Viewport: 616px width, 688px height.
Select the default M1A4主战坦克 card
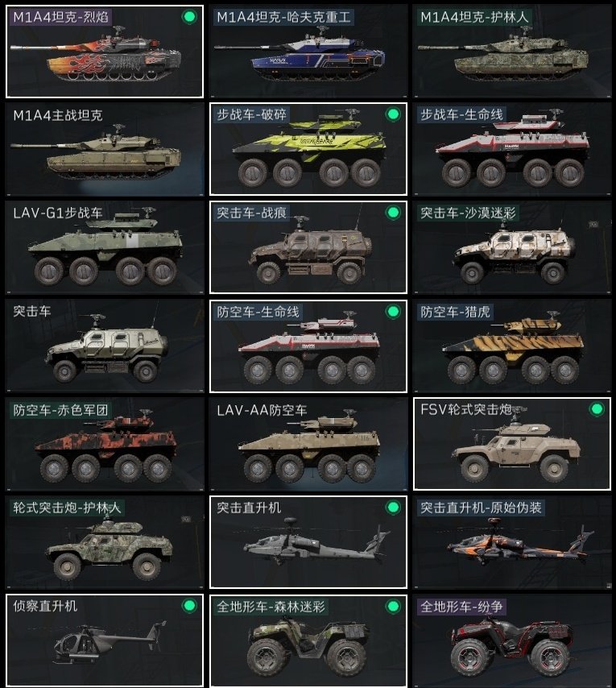105,149
